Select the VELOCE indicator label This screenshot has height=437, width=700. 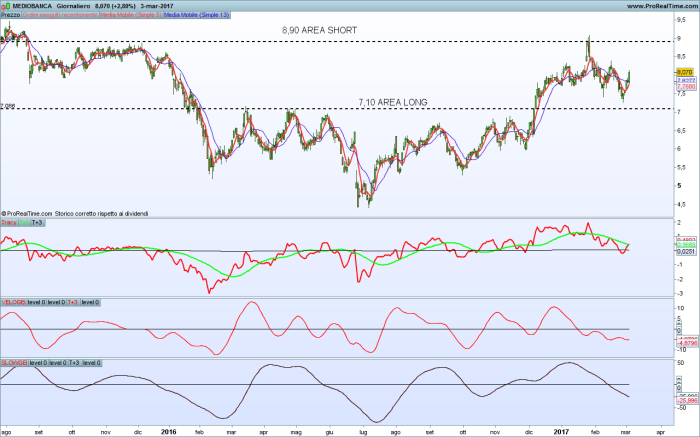(13, 301)
